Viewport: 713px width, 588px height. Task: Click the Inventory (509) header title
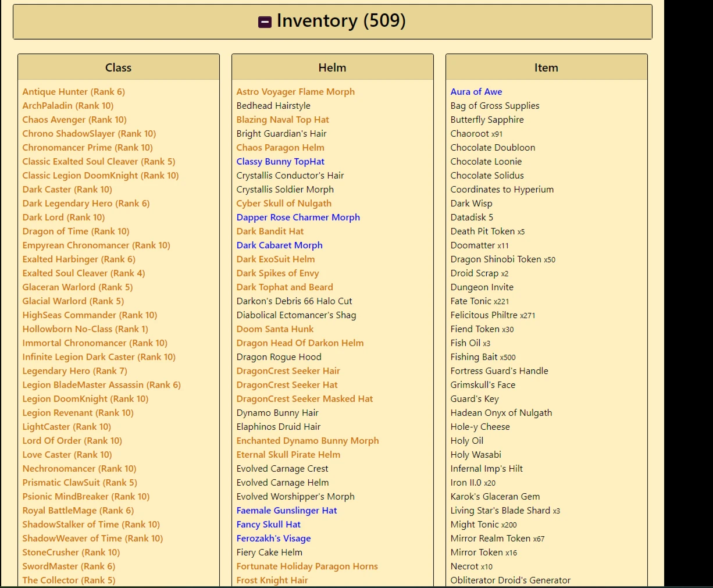pyautogui.click(x=341, y=21)
